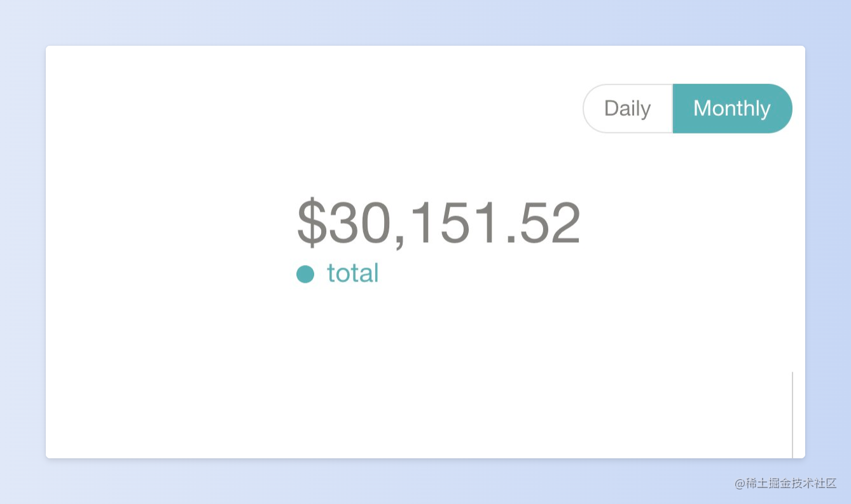Click the word Daily in the switcher
Viewport: 851px width, 504px height.
627,109
